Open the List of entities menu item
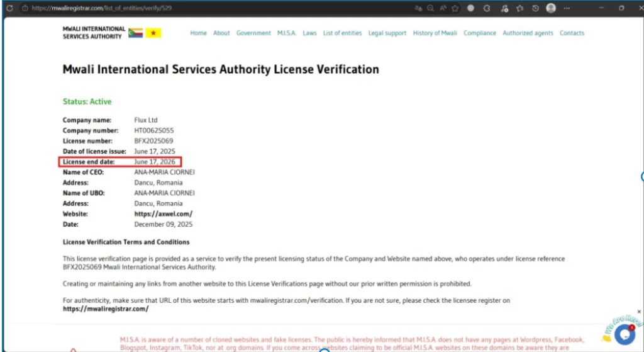Viewport: 644px width, 352px height. [342, 33]
